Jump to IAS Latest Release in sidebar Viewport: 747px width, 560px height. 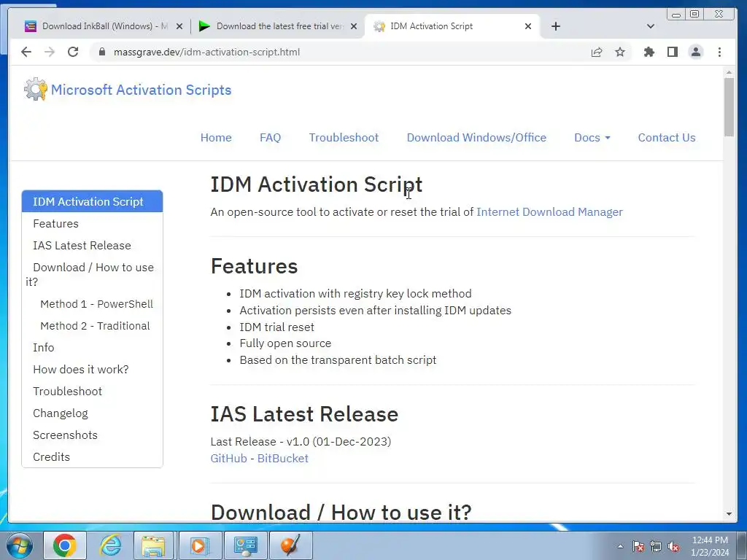point(82,245)
